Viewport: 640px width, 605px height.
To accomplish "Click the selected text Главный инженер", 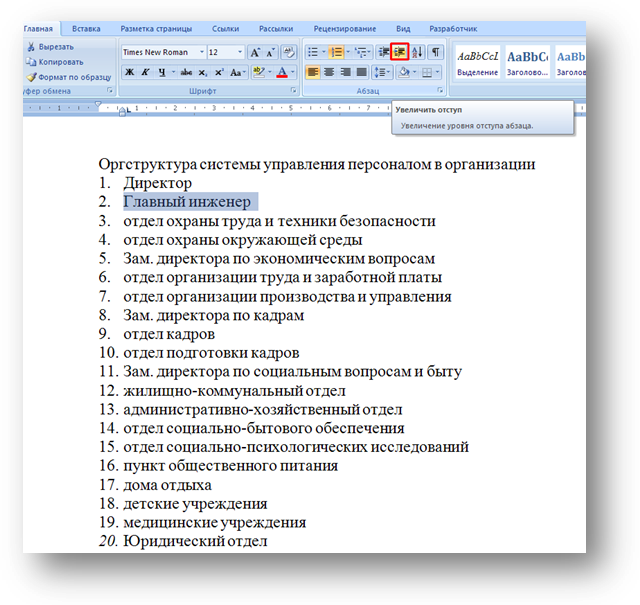I will point(187,202).
